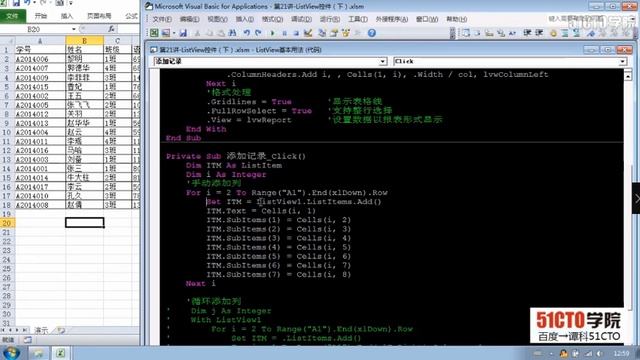Open the 文件 menu in VBA editor
This screenshot has width=640, height=360.
[x=162, y=19]
